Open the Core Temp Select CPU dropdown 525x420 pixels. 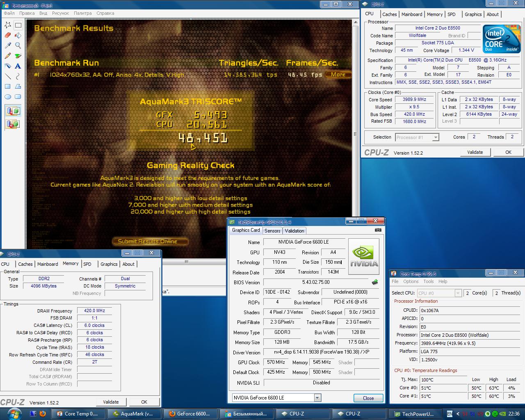pyautogui.click(x=458, y=293)
